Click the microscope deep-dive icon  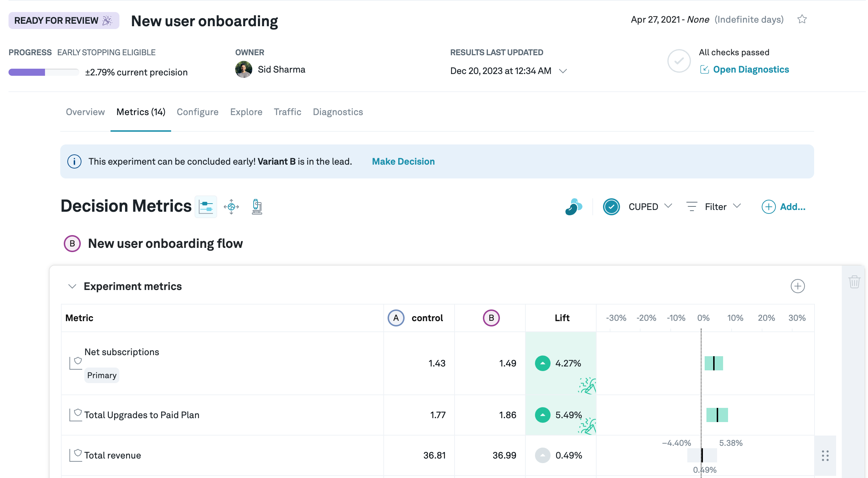click(x=257, y=207)
